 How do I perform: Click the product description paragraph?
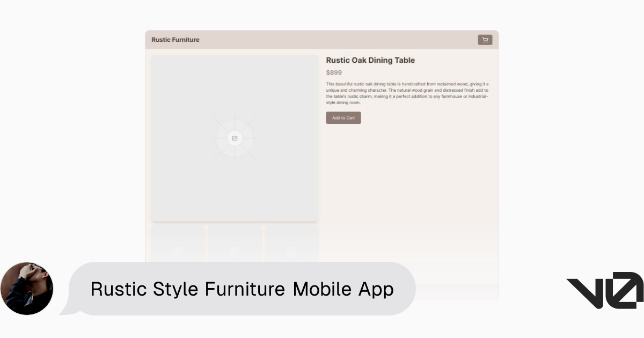[x=407, y=93]
